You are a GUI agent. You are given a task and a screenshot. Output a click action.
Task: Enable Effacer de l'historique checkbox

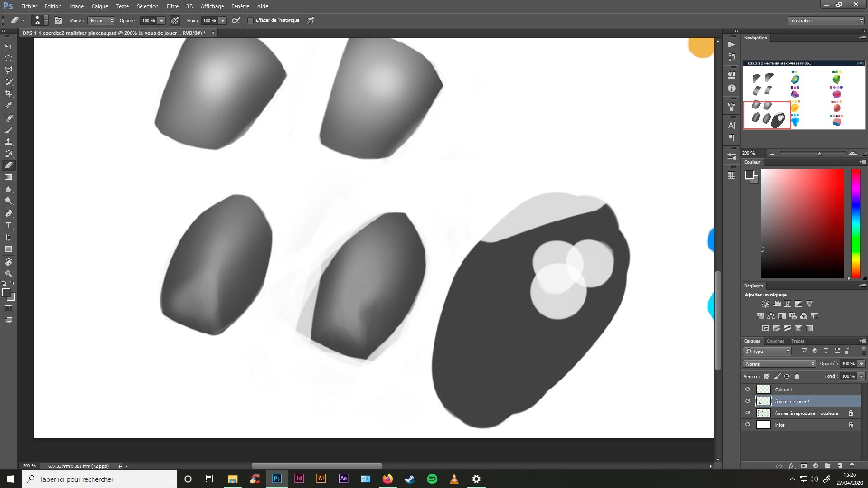point(250,20)
